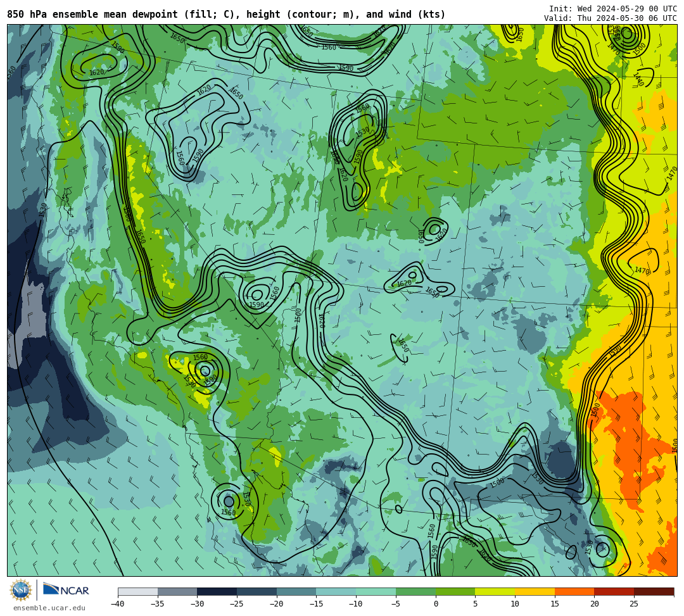684x616 pixels.
Task: Select the -30 to -25 navy colorbar swatch
Action: pyautogui.click(x=217, y=591)
